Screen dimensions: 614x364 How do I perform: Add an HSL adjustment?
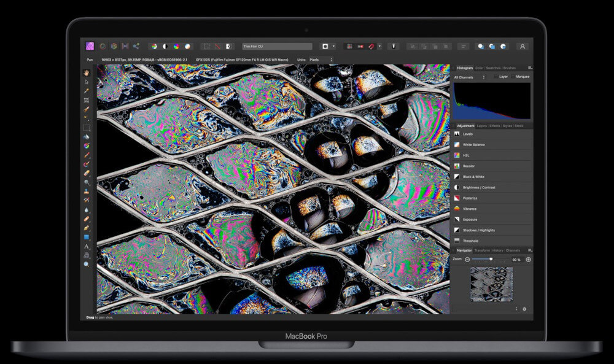(492, 155)
